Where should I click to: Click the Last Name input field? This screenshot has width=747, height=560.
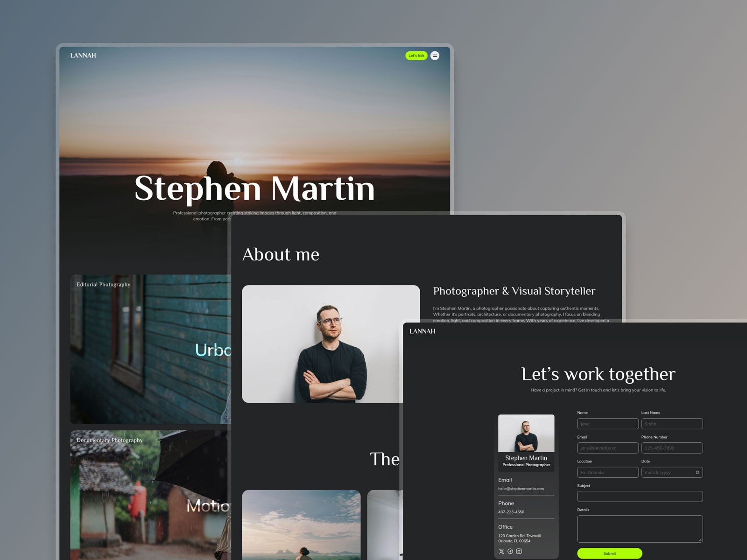(672, 424)
